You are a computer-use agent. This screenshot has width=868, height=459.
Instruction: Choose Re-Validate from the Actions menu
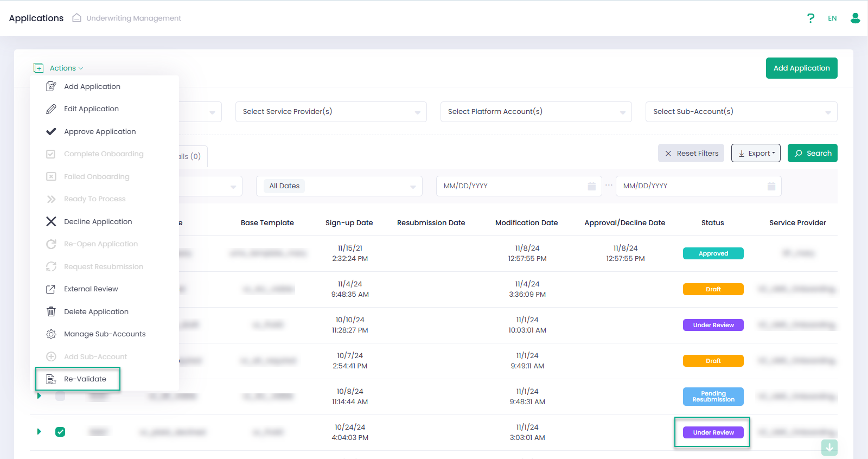(x=85, y=379)
